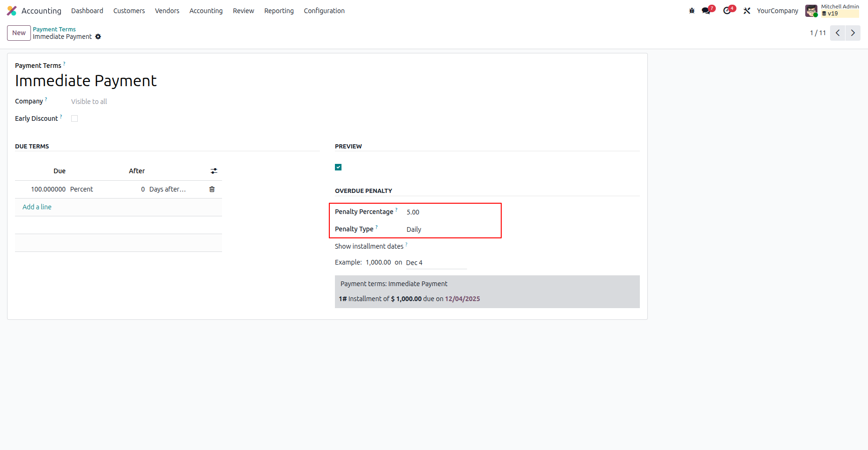Click the due date 12/04/2025 text

pyautogui.click(x=462, y=299)
